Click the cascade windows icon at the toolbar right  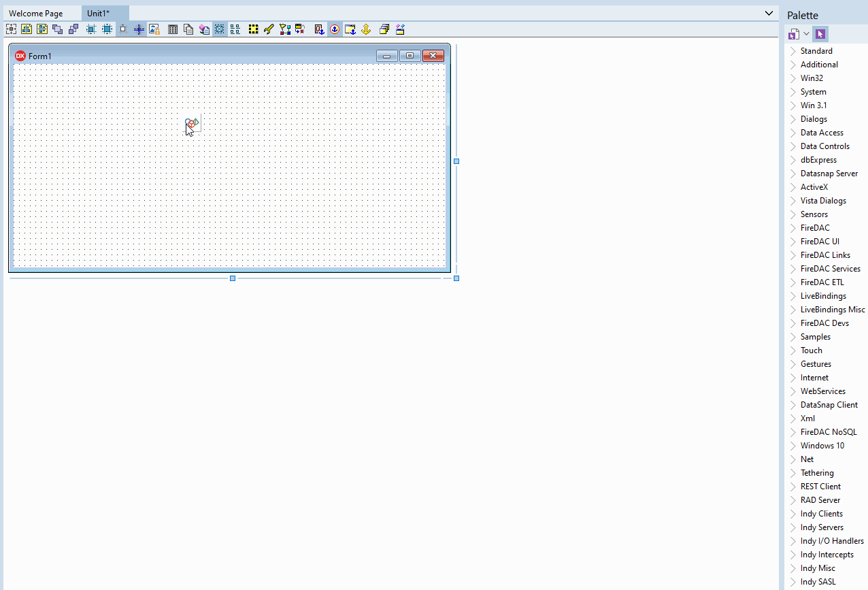click(384, 29)
